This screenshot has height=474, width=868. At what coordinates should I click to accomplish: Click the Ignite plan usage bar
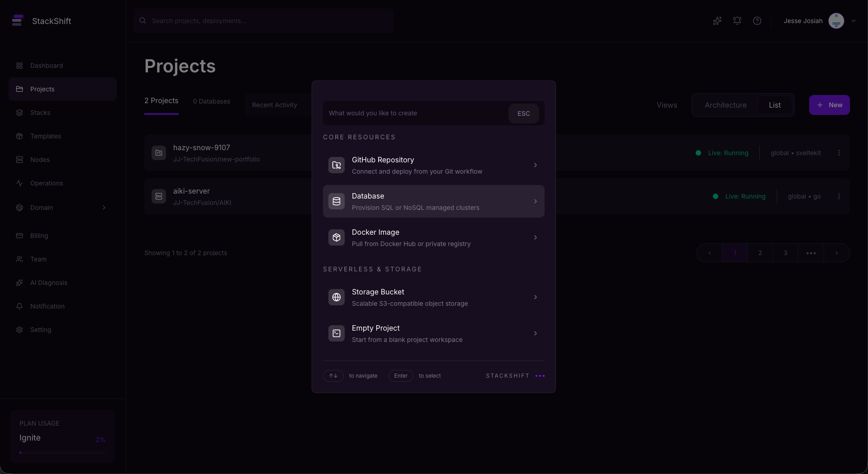(x=62, y=452)
